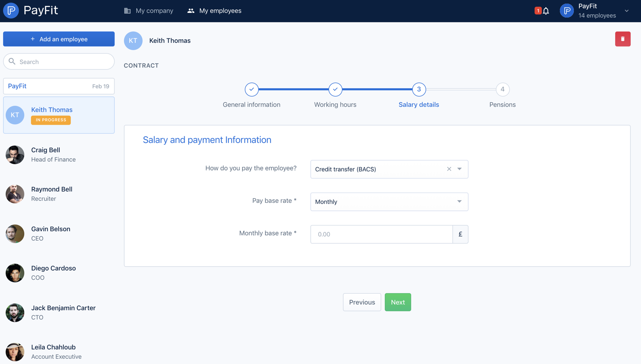The height and width of the screenshot is (364, 641).
Task: Click the red delete trash icon
Action: click(x=623, y=39)
